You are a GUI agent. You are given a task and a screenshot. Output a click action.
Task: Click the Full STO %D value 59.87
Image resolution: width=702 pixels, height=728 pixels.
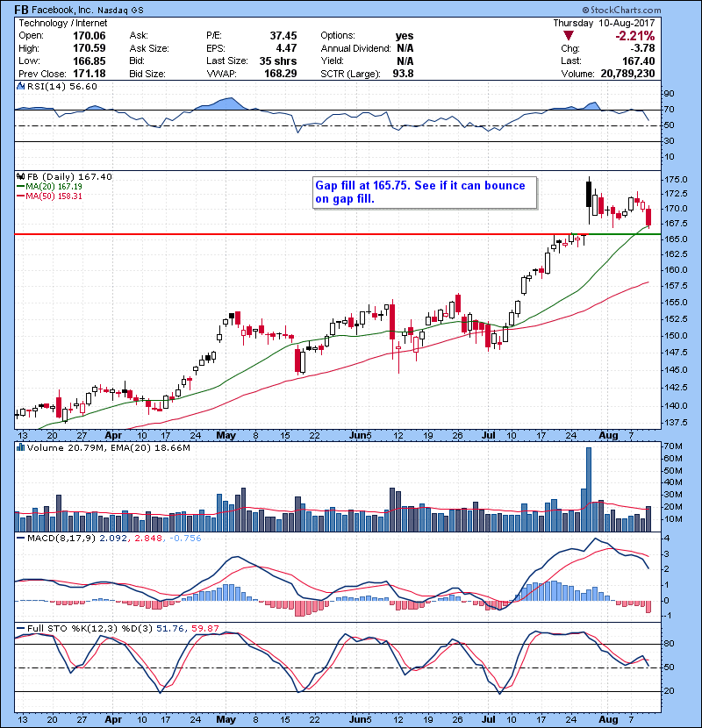(x=204, y=629)
